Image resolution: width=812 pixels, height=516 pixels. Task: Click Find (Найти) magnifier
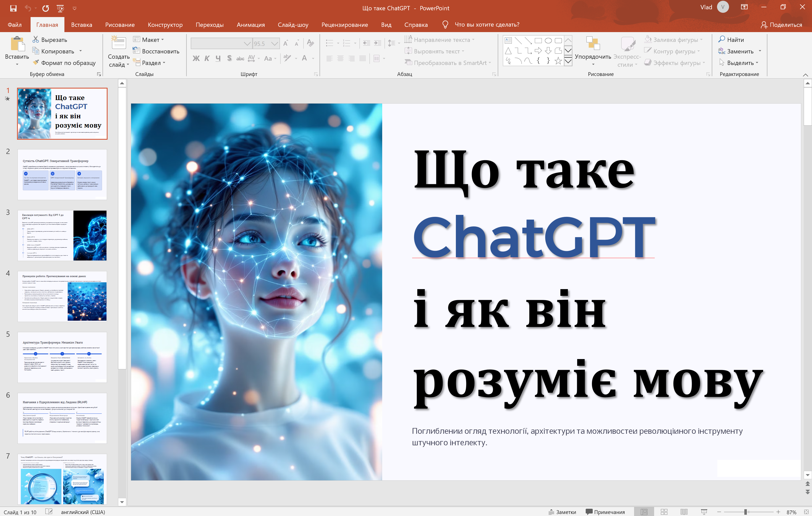click(731, 39)
